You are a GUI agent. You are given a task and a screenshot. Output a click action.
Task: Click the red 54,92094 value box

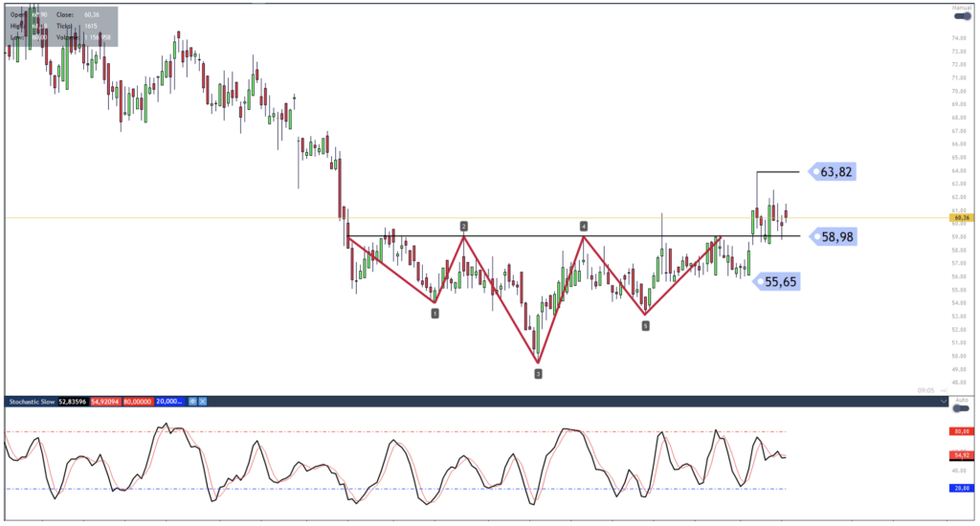click(x=107, y=403)
